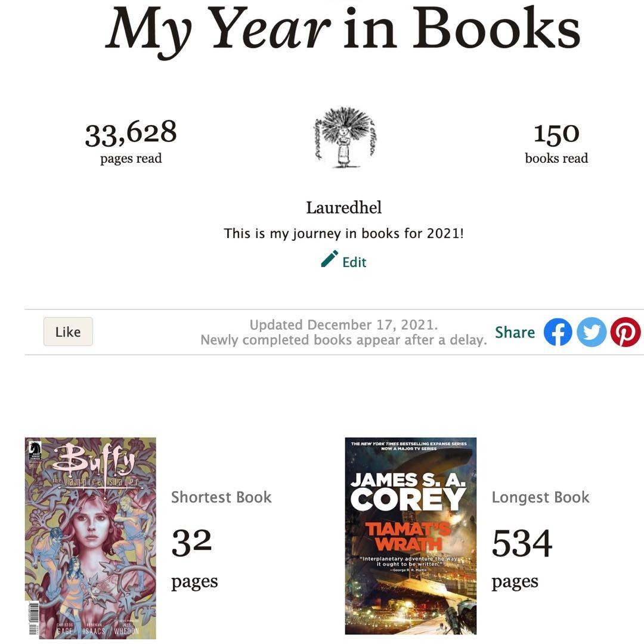Image resolution: width=644 pixels, height=644 pixels.
Task: Open the Tiamat's Wrath book cover
Action: point(410,535)
